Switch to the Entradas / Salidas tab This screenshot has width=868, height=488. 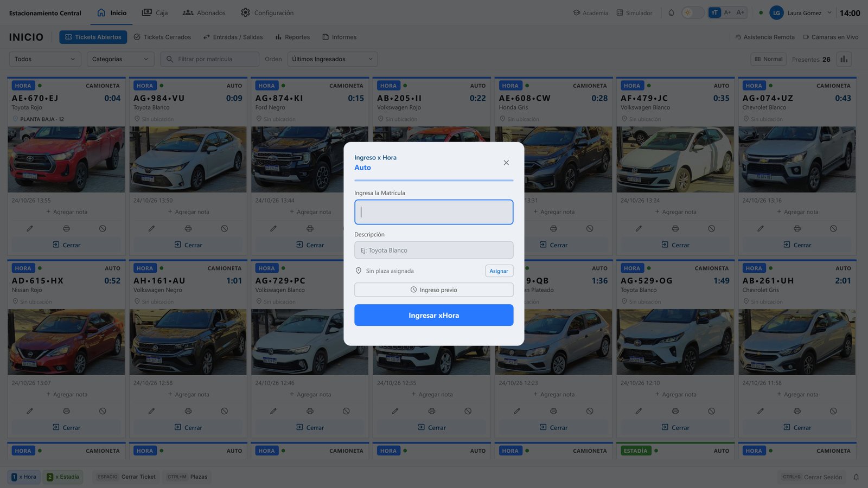233,37
